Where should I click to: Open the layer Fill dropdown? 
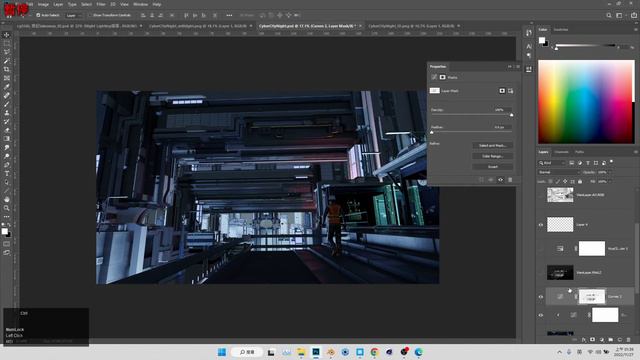[610, 181]
